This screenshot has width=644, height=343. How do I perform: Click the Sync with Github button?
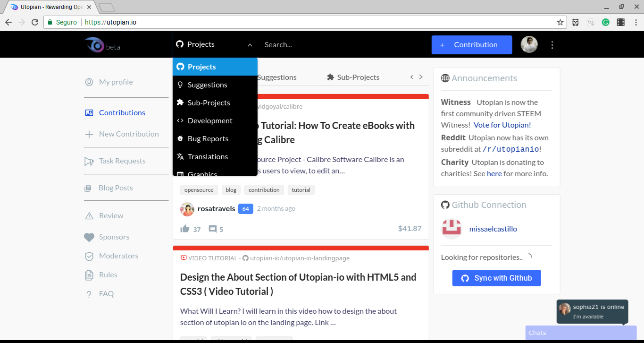tap(496, 278)
